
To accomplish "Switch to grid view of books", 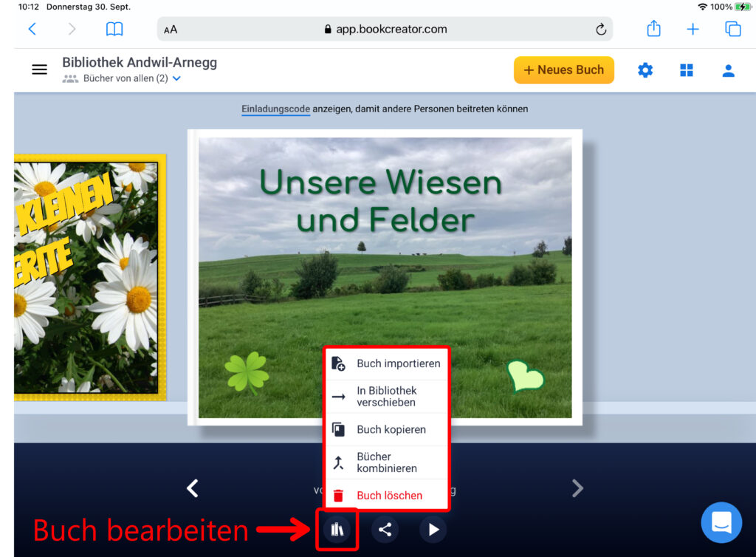I will (687, 70).
